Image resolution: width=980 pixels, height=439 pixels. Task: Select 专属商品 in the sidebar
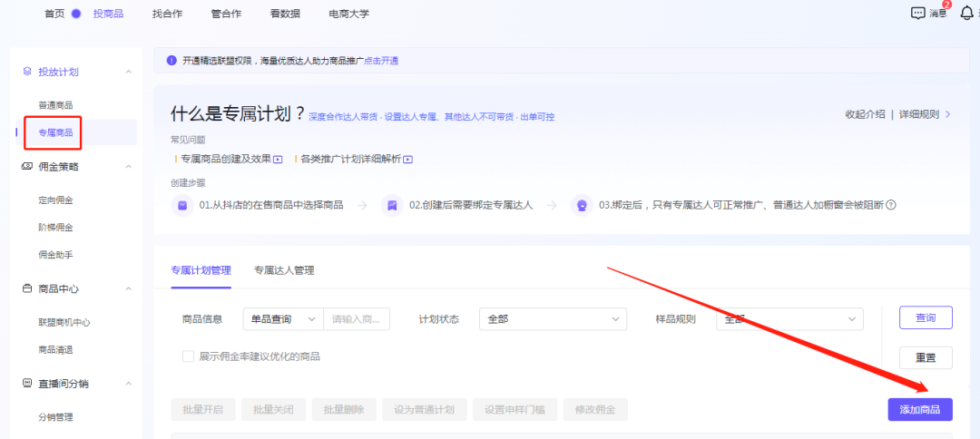pos(55,132)
